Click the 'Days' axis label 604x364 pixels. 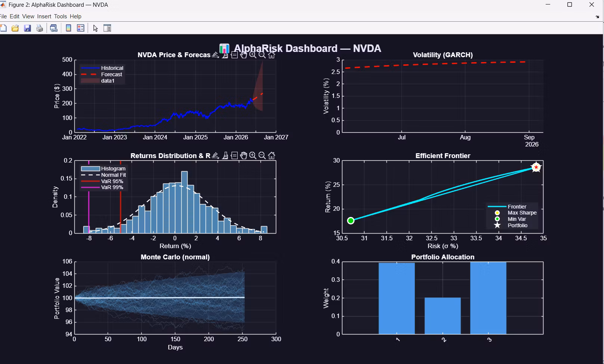pyautogui.click(x=175, y=347)
